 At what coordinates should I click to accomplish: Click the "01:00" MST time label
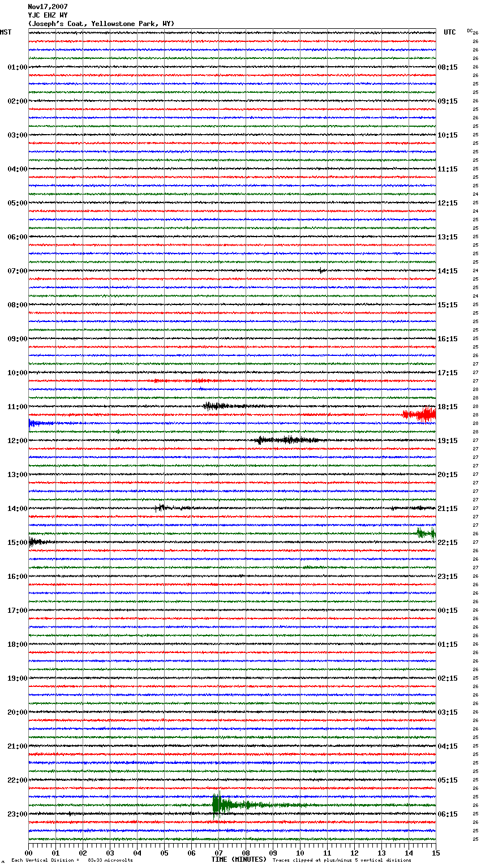pos(17,67)
